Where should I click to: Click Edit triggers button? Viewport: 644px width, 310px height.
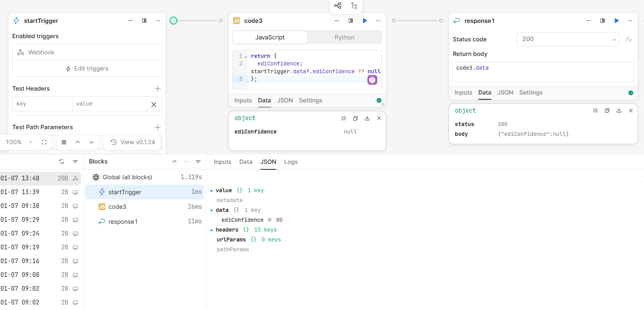click(87, 69)
